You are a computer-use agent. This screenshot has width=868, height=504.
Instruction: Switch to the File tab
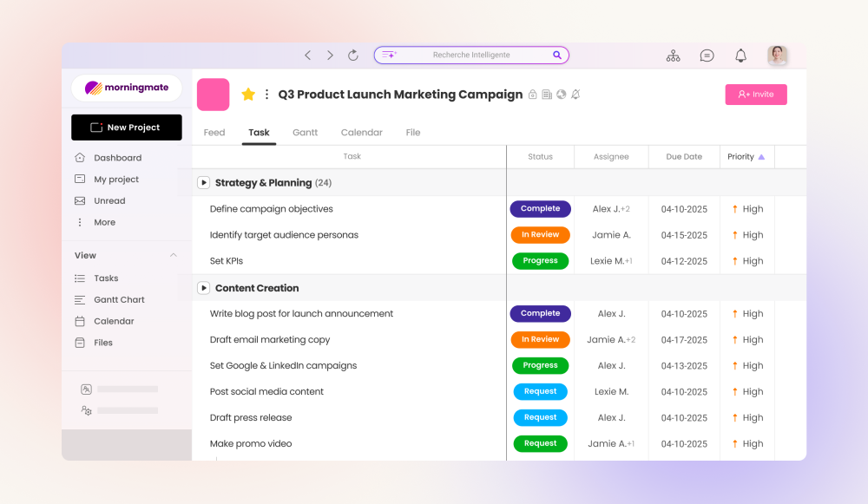pos(413,133)
